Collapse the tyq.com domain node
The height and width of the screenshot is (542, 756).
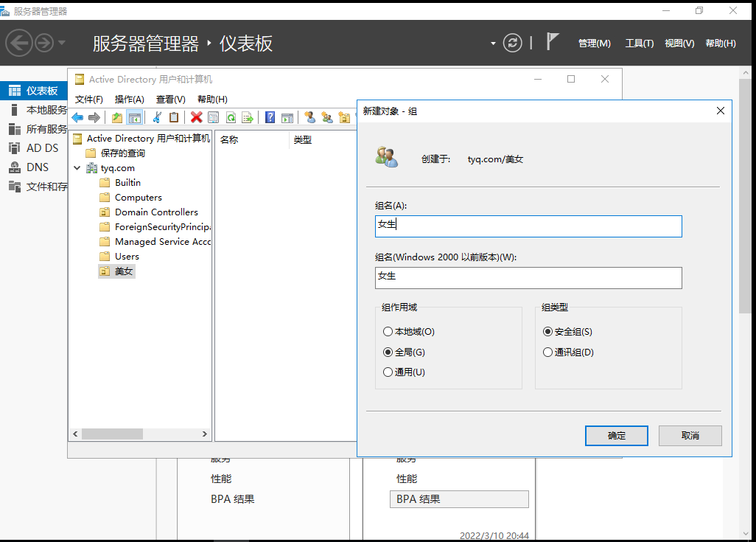point(77,168)
